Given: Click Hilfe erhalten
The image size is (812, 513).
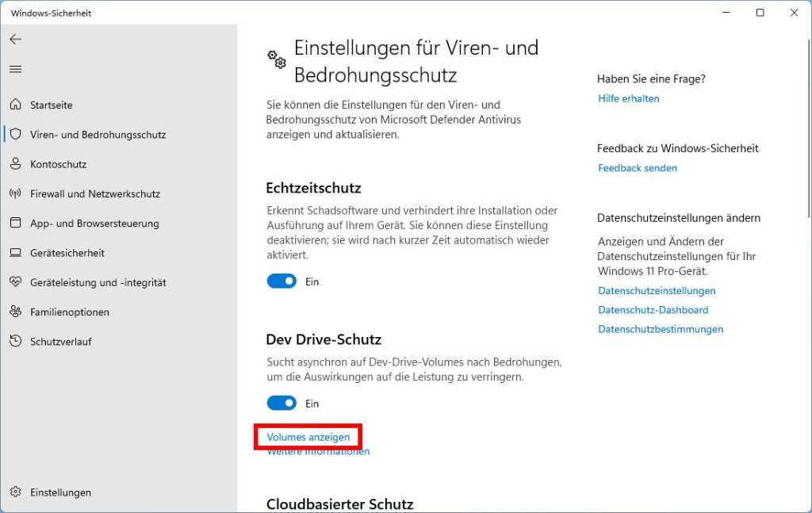Looking at the screenshot, I should click(x=628, y=98).
